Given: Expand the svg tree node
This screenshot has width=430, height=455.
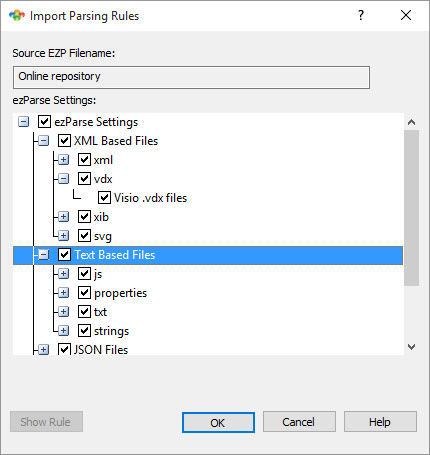Looking at the screenshot, I should [63, 236].
